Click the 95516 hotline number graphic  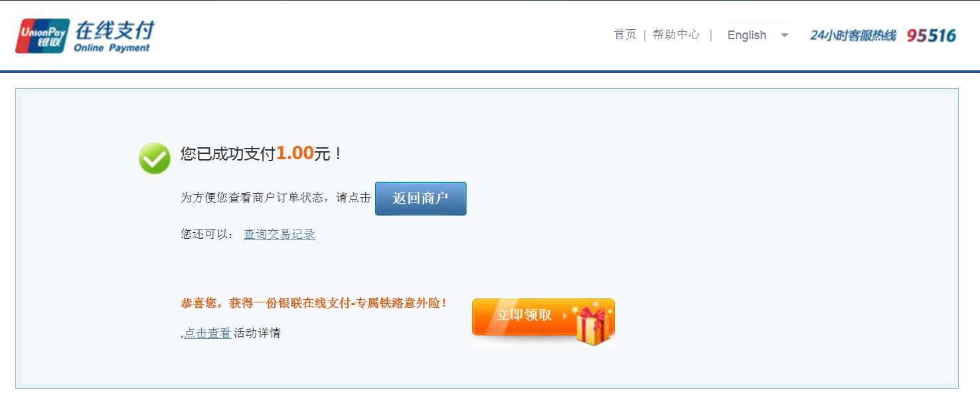[x=932, y=35]
